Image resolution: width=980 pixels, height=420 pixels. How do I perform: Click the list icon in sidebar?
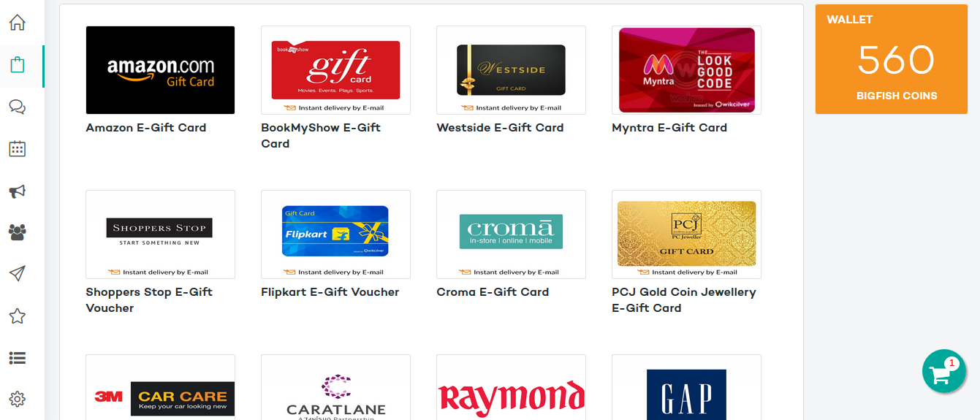18,358
